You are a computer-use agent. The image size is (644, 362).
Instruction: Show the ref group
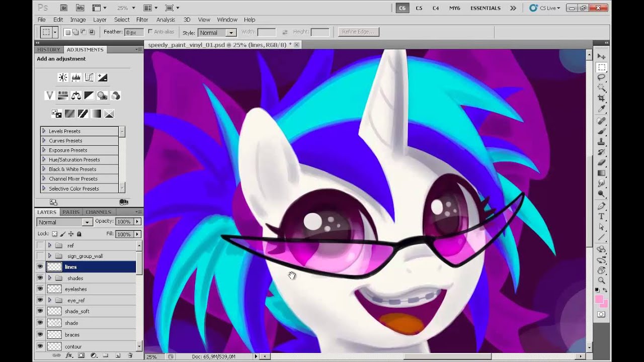click(x=40, y=245)
